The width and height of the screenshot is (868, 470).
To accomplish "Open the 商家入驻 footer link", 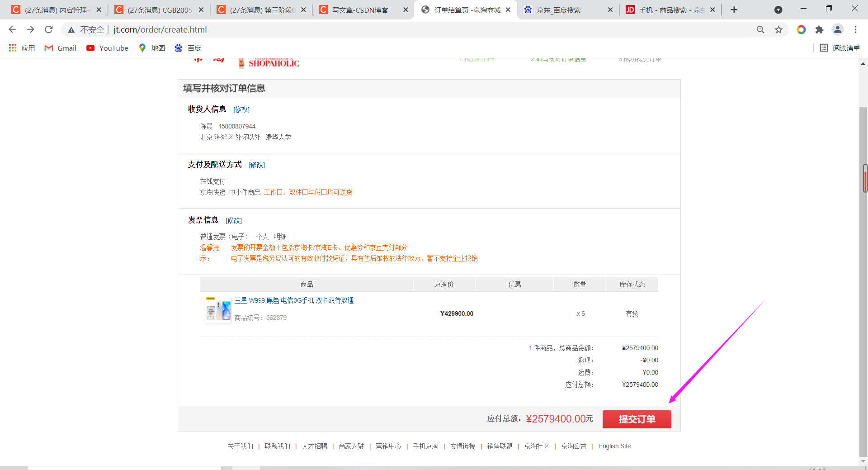I will tap(351, 446).
